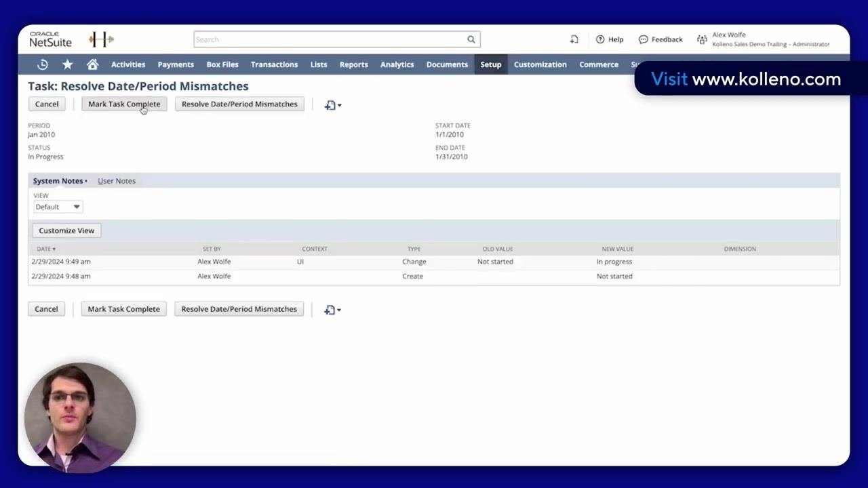The image size is (868, 488).
Task: Open the Lists menu
Action: coord(319,64)
